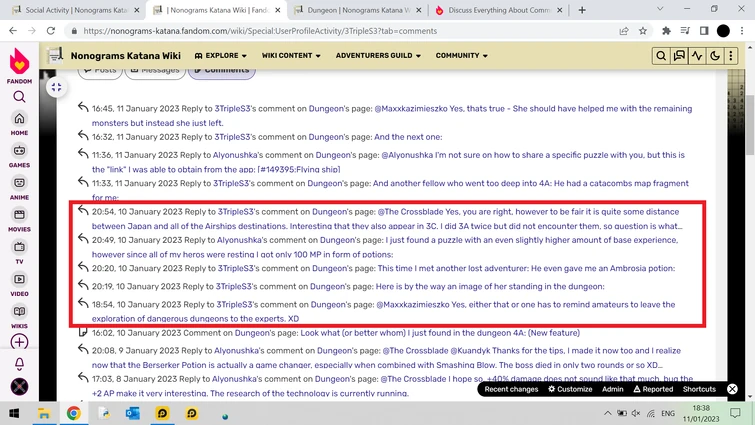Select the Posts profile tab
755x425 pixels.
click(x=100, y=71)
